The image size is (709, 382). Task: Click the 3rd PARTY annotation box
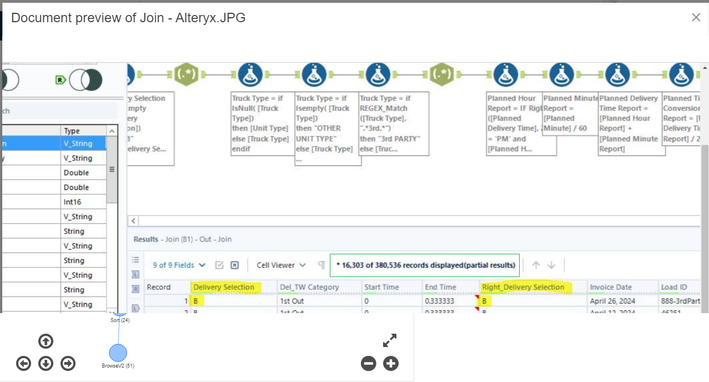[x=393, y=123]
